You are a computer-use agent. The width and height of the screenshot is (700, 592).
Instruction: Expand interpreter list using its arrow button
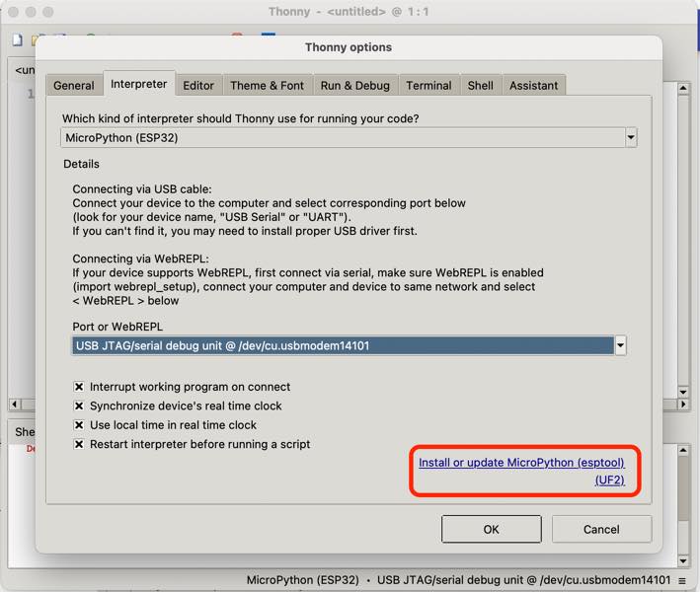click(x=631, y=138)
